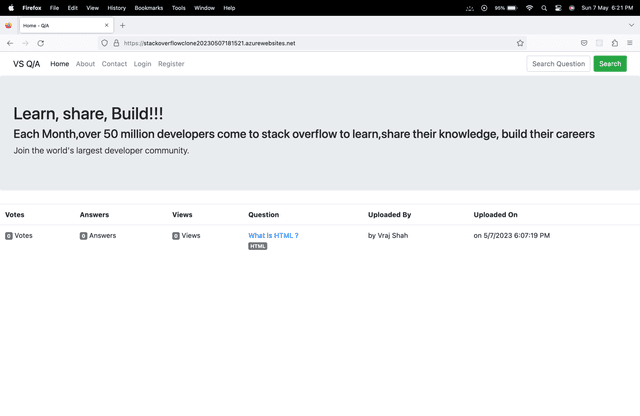Screen dimensions: 640x416
Task: Click the HTML tag badge
Action: pos(258,246)
